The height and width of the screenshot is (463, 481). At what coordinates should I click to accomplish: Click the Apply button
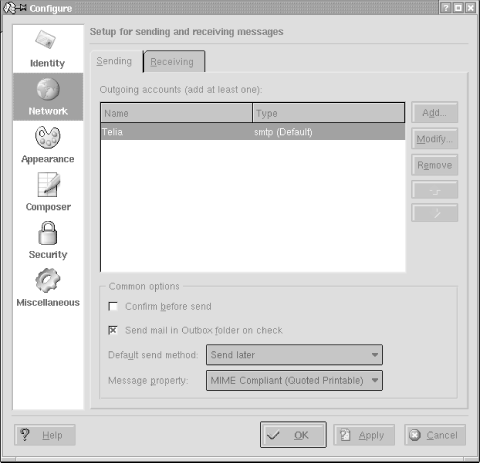(x=364, y=435)
